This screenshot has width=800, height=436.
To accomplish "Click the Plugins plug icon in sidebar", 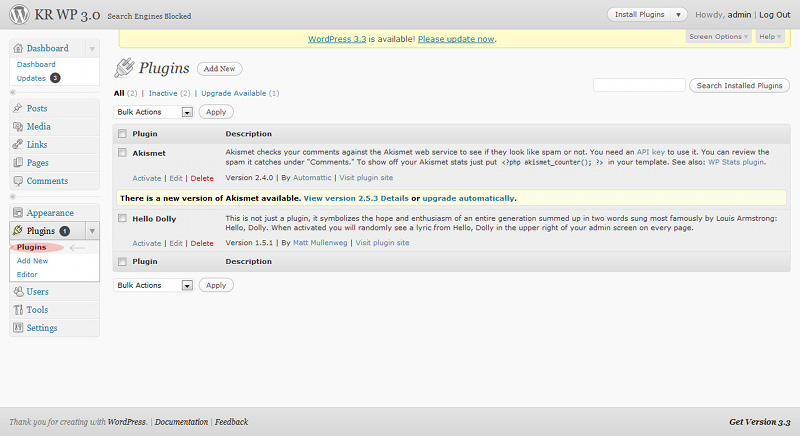I will [x=18, y=230].
